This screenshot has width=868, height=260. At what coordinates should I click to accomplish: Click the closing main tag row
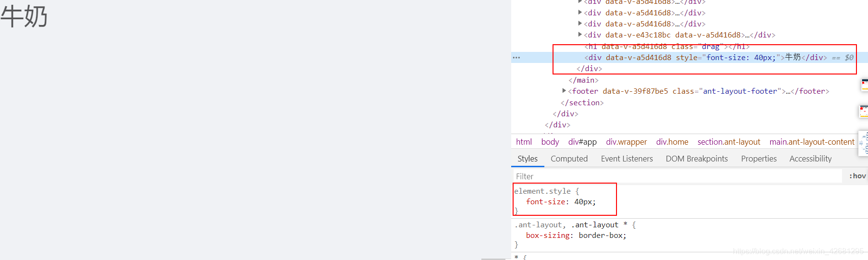click(583, 80)
